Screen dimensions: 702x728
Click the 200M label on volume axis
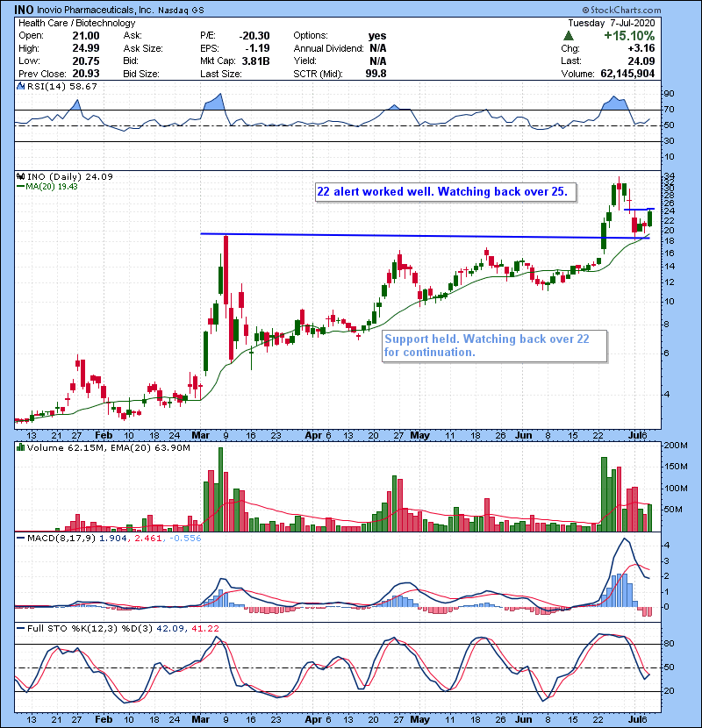point(676,446)
